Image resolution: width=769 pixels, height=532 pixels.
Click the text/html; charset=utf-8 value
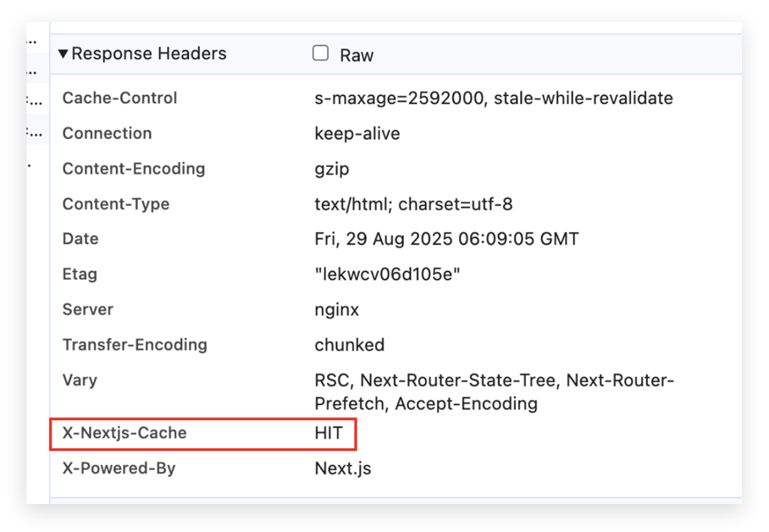tap(413, 204)
